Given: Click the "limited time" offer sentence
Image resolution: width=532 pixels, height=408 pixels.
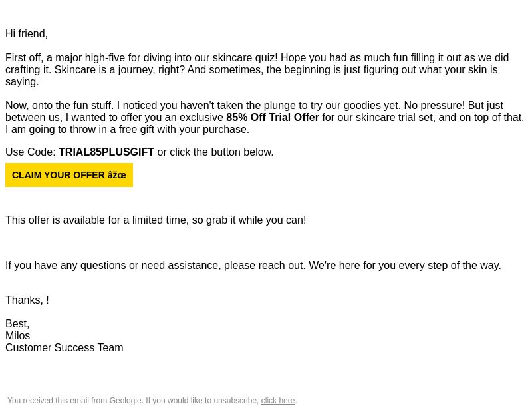Looking at the screenshot, I should pyautogui.click(x=156, y=220).
